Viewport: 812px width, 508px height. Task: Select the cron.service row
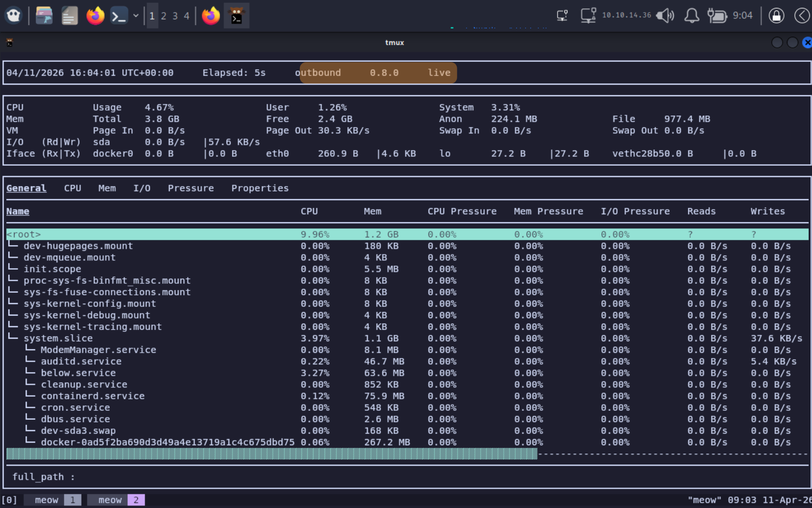tap(407, 407)
